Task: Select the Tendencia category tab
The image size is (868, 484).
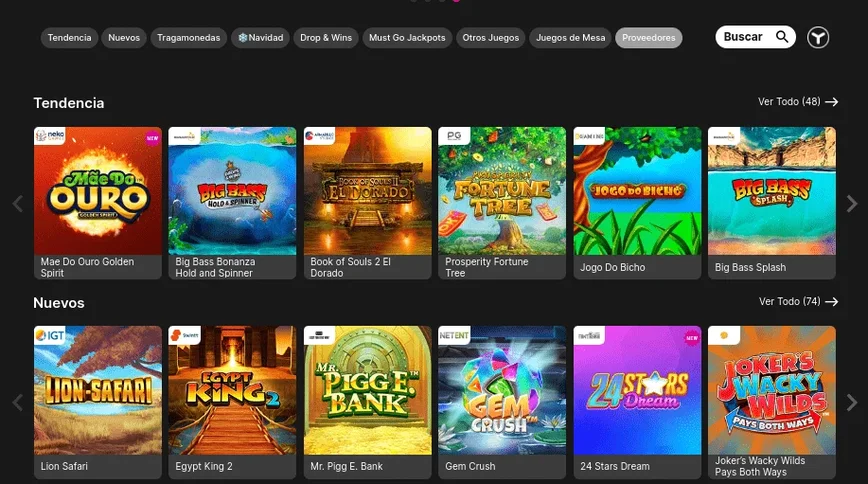Action: (70, 38)
